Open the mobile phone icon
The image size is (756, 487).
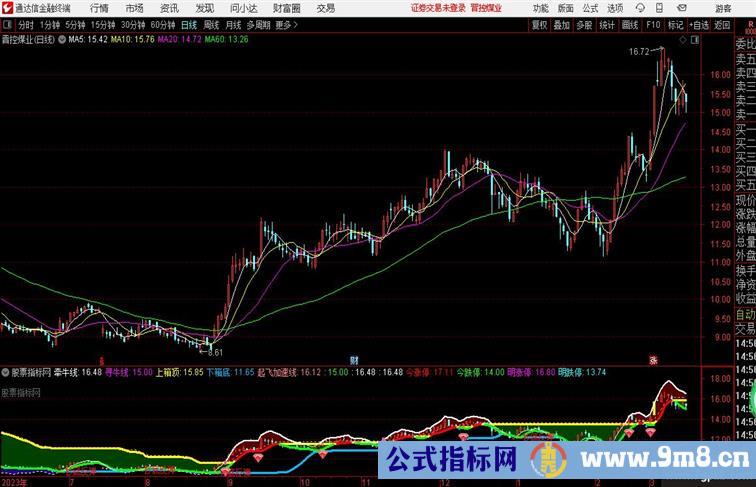[x=660, y=8]
